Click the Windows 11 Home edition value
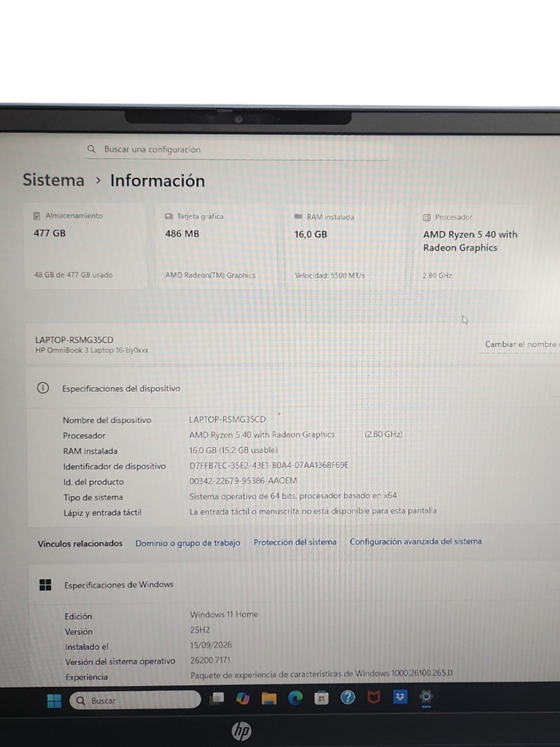Screen dimensions: 560x747 pyautogui.click(x=224, y=614)
